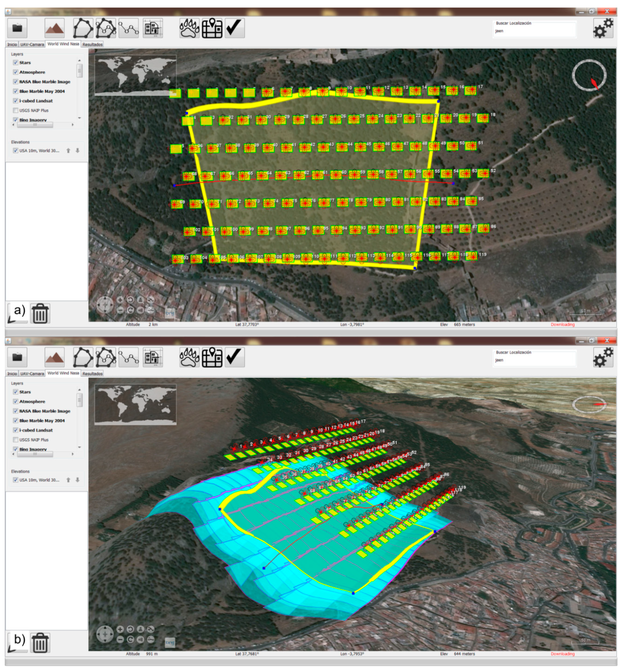
Task: Open the gears settings icon in top window
Action: click(603, 28)
